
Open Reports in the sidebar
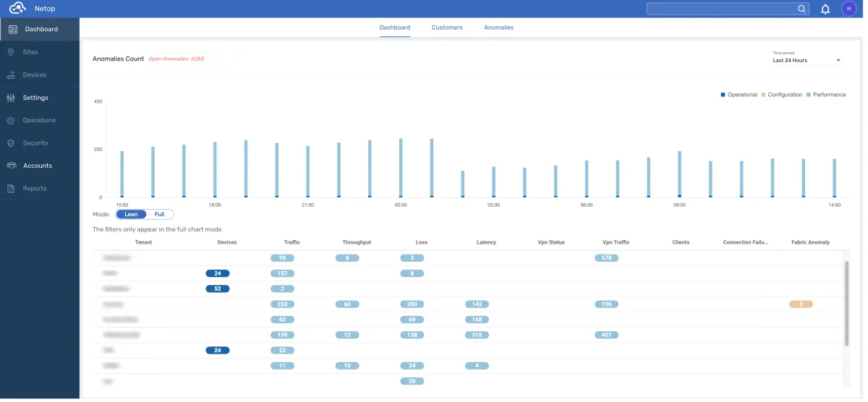click(x=34, y=189)
